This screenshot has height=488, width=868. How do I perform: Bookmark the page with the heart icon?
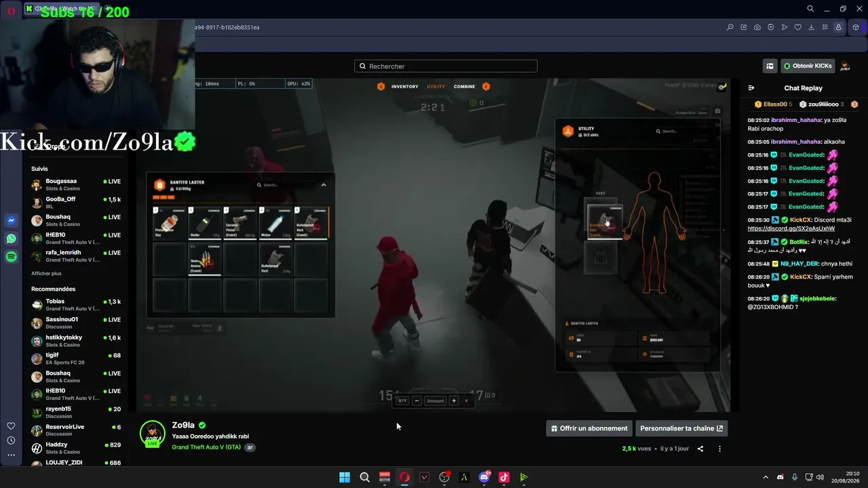pos(797,27)
